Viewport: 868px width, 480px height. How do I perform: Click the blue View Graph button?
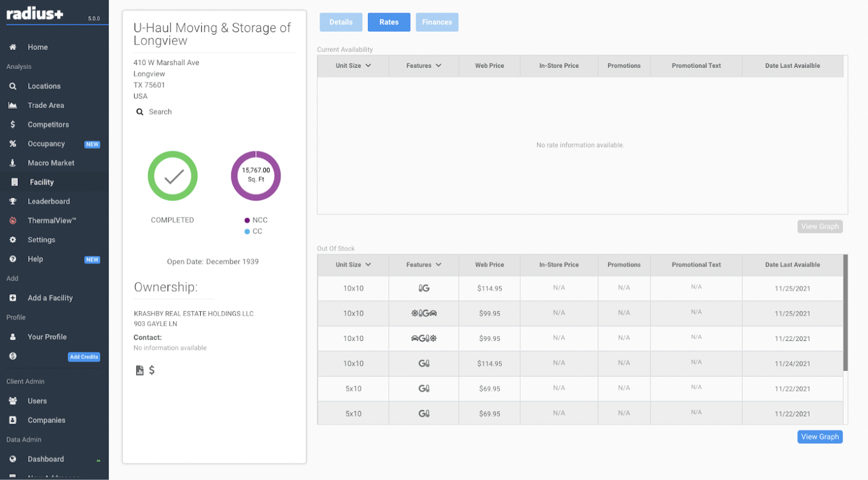(x=820, y=437)
